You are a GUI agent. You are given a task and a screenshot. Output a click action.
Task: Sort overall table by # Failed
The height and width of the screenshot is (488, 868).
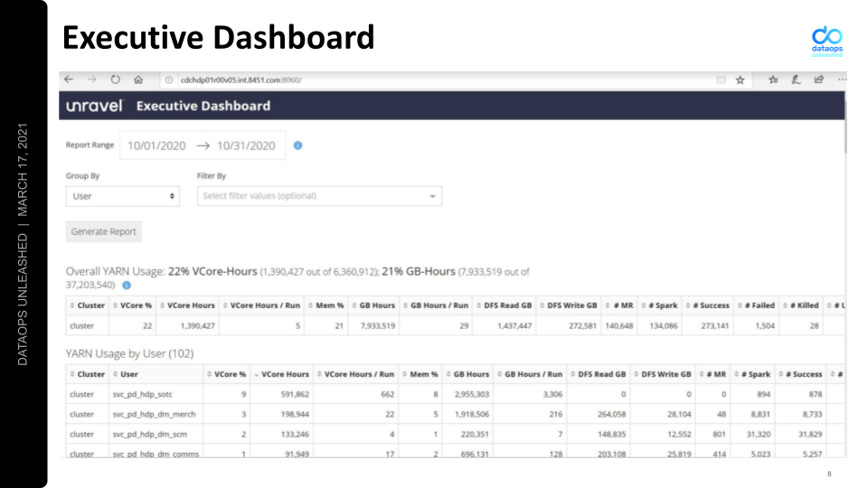756,305
